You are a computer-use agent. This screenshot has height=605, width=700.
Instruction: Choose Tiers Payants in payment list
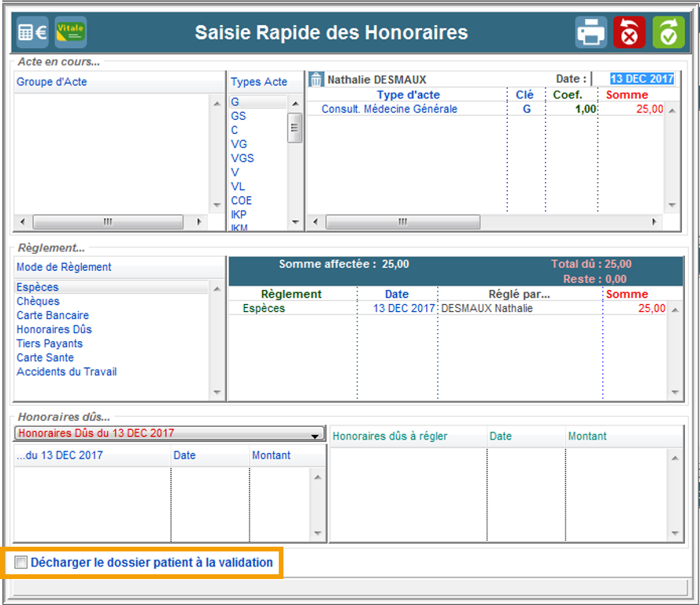49,343
